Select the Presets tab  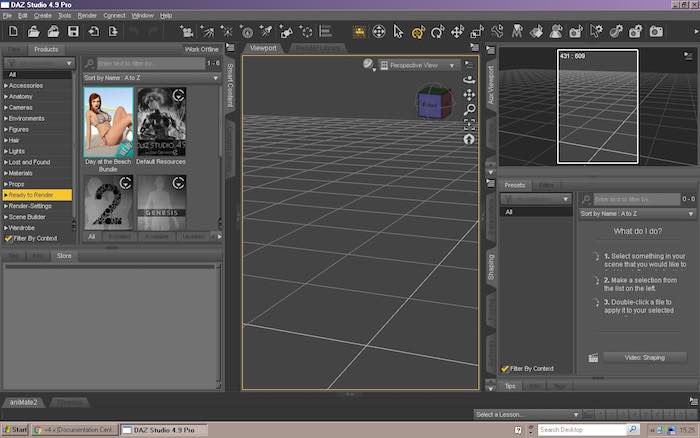pos(515,185)
